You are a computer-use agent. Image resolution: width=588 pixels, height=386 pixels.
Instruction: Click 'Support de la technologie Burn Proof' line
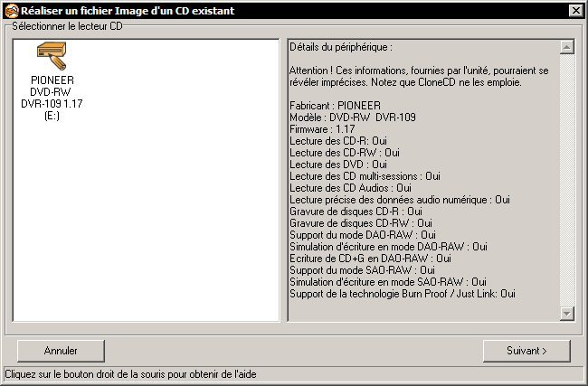click(403, 294)
